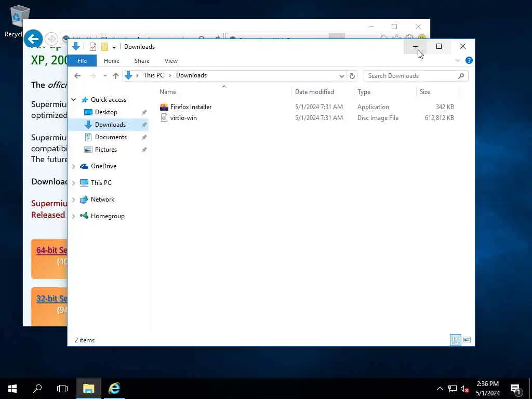Expand the Homegroup tree node
The image size is (532, 399).
74,216
